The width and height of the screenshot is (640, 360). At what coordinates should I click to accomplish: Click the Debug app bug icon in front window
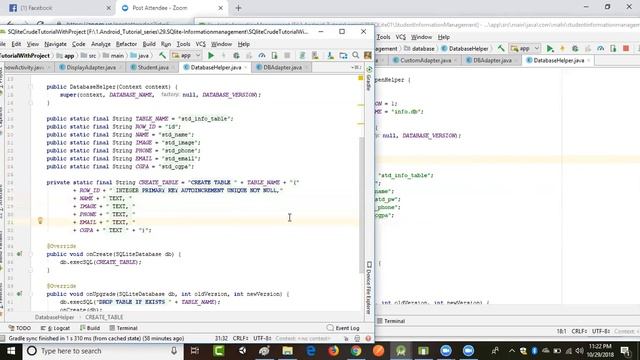pyautogui.click(x=236, y=56)
